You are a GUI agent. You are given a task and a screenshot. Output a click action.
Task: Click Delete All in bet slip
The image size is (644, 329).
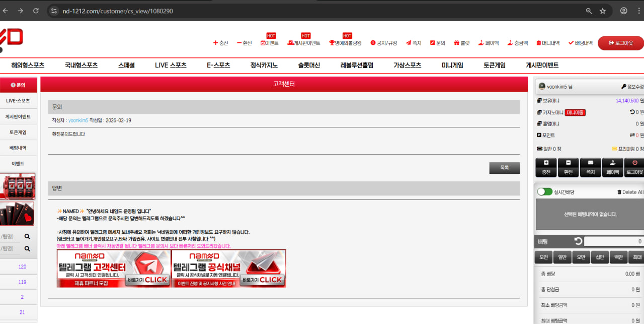coord(630,192)
